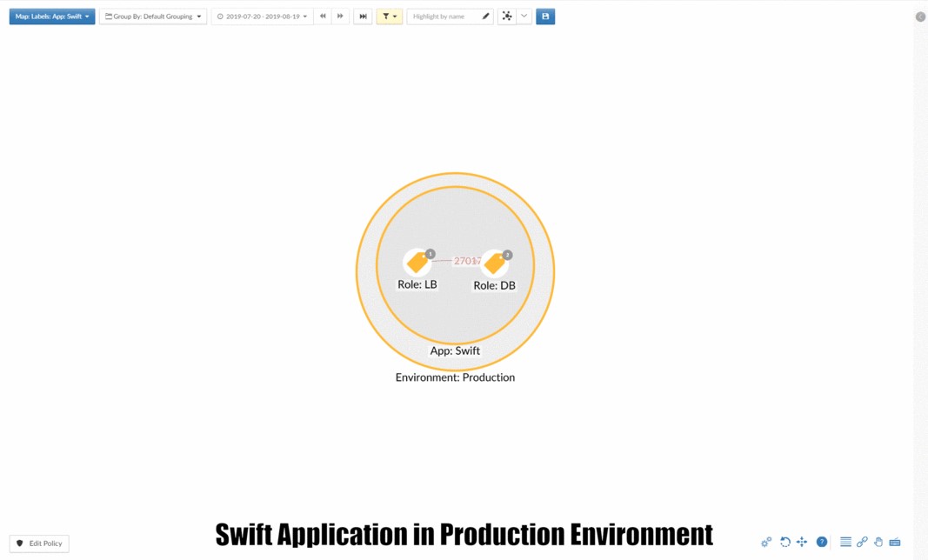
Task: Expand the chevron next to layout icon
Action: [x=524, y=17]
